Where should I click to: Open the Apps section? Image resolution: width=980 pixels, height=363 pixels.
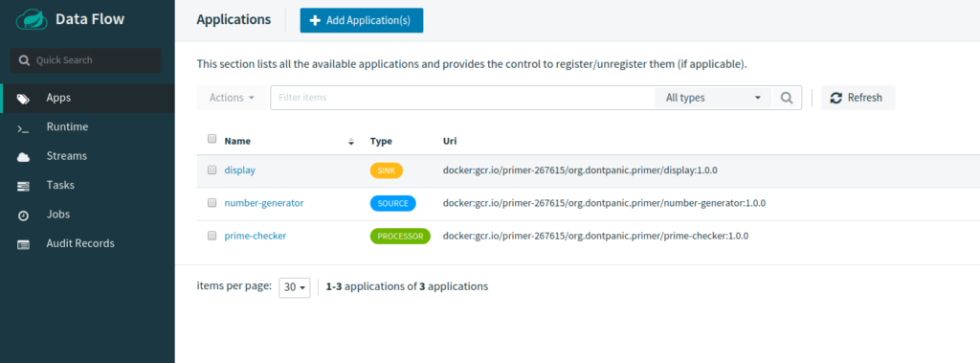coord(87,99)
